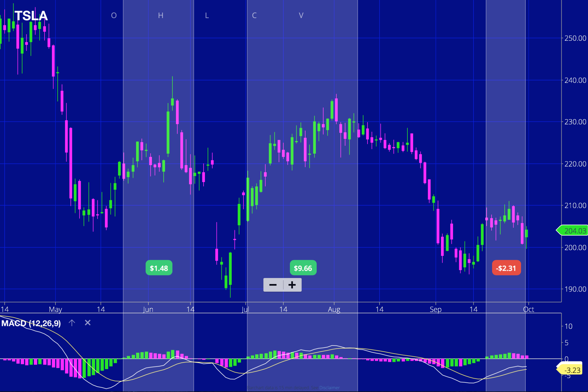This screenshot has width=588, height=392.
Task: Click the 230.00 level on the price axis
Action: pyautogui.click(x=575, y=122)
